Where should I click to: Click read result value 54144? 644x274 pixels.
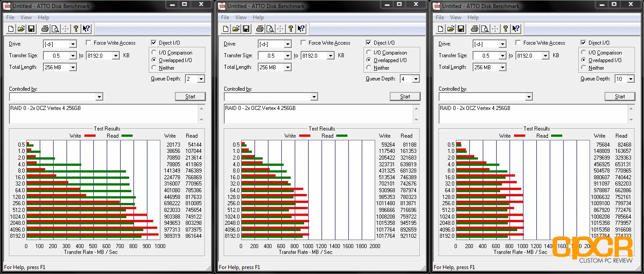coord(194,144)
